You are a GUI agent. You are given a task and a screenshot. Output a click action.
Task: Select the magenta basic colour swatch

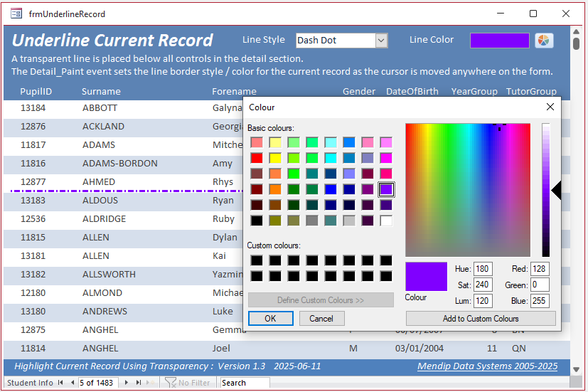(386, 159)
